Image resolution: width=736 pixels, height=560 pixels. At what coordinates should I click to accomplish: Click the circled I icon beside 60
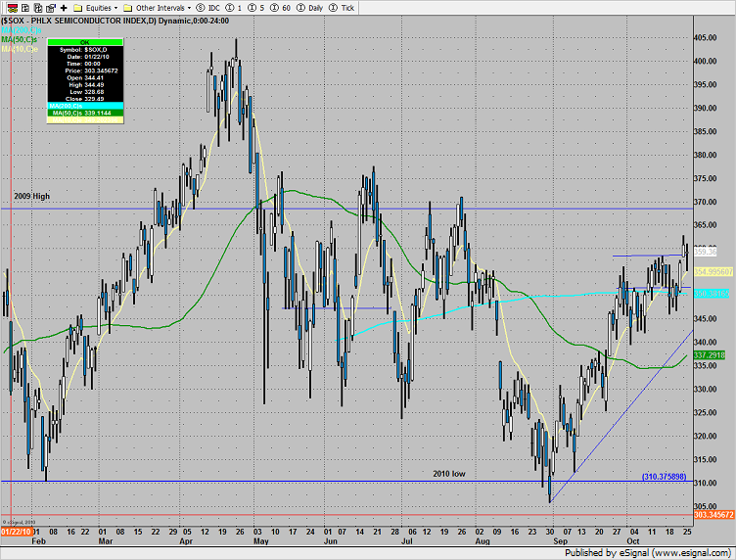tap(274, 8)
